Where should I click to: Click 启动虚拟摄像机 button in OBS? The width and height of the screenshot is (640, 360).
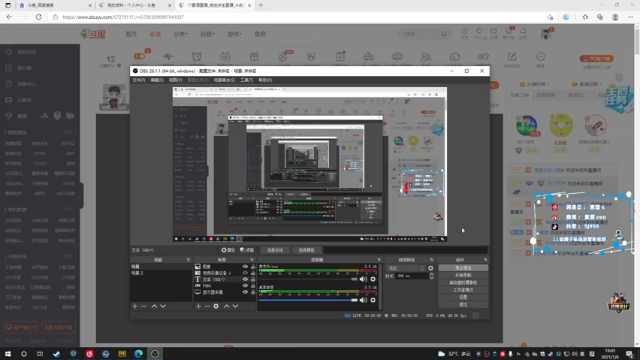pos(463,282)
